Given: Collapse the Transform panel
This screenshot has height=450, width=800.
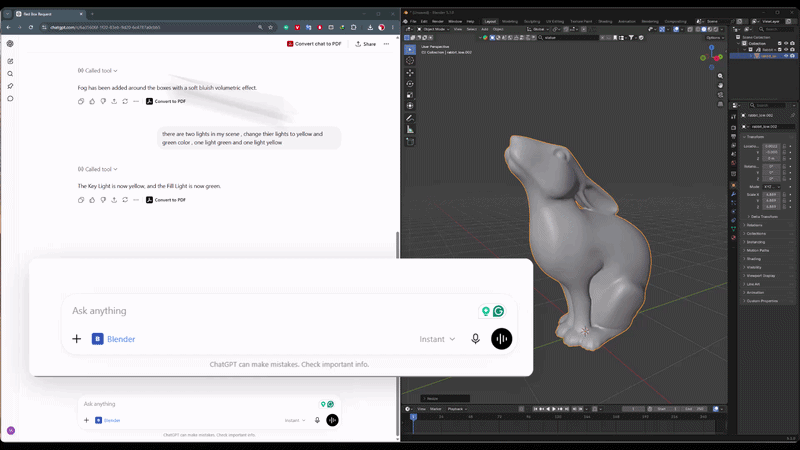Looking at the screenshot, I should [x=754, y=137].
